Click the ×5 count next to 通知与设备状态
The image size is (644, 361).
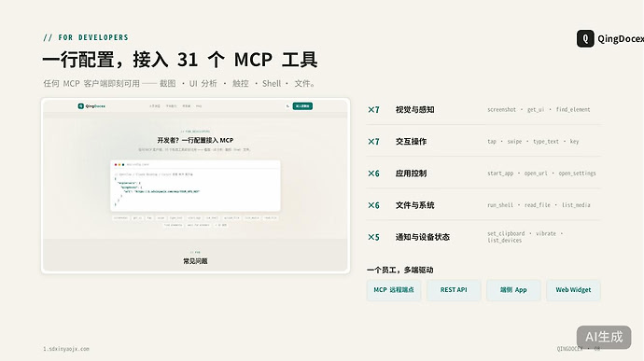pos(373,237)
